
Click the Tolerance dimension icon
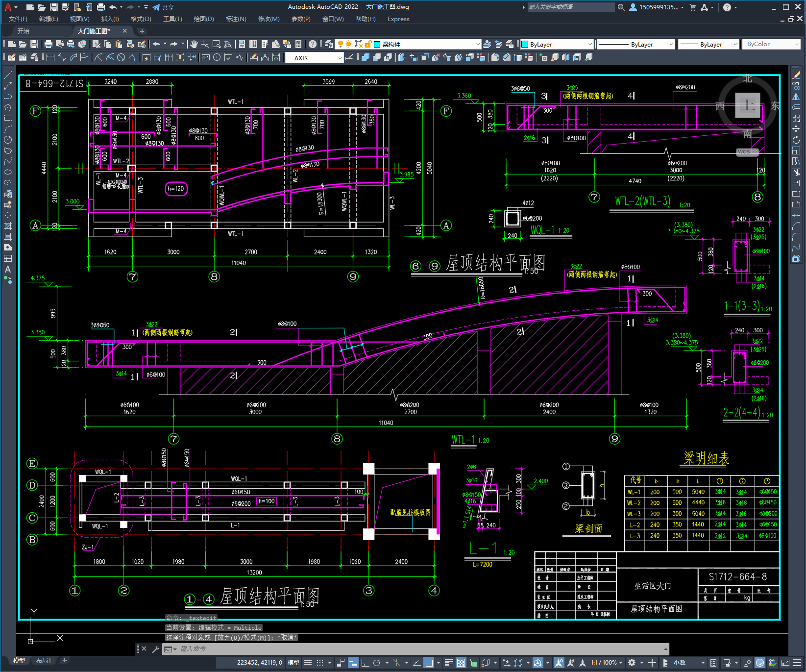(x=205, y=57)
